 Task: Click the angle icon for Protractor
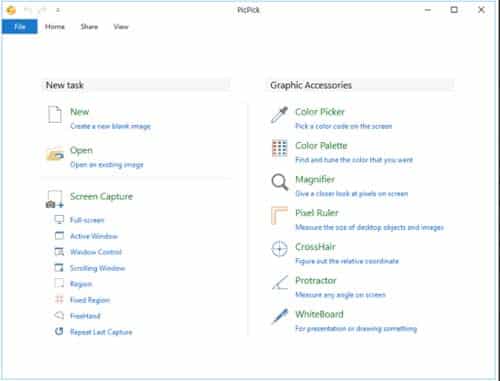point(280,283)
